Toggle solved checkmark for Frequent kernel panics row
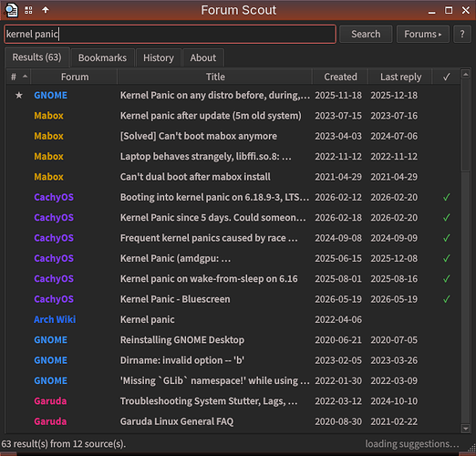The width and height of the screenshot is (476, 456). [x=446, y=238]
